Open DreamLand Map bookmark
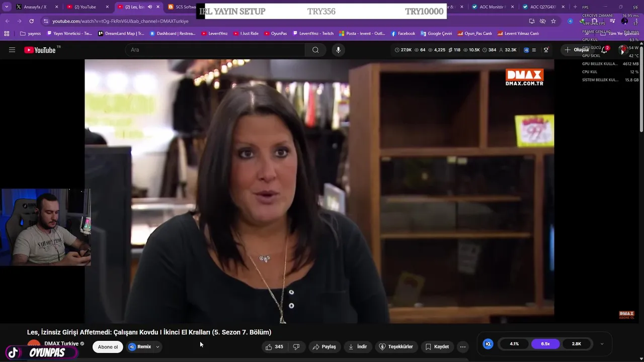Image resolution: width=644 pixels, height=362 pixels. point(121,34)
